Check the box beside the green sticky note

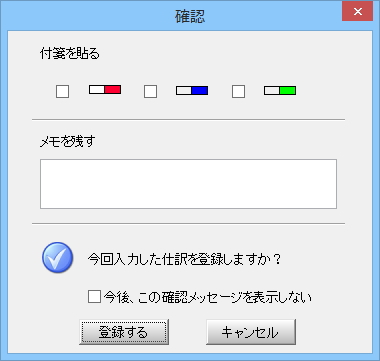click(x=238, y=91)
